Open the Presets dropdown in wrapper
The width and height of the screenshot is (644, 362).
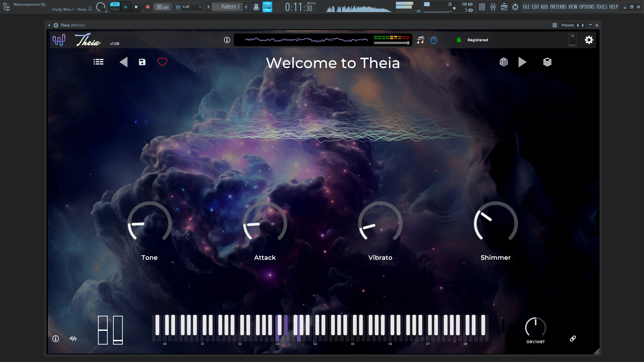coord(568,25)
